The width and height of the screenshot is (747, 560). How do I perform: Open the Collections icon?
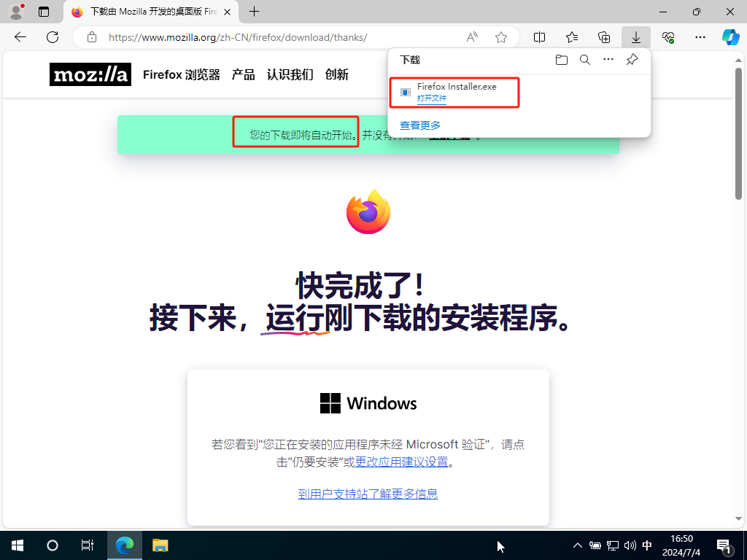pos(604,37)
